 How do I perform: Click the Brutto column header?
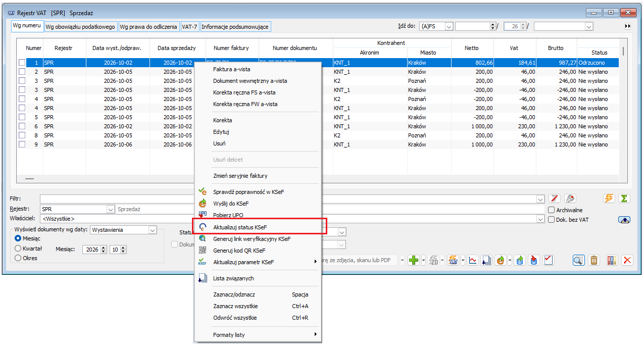tap(556, 48)
